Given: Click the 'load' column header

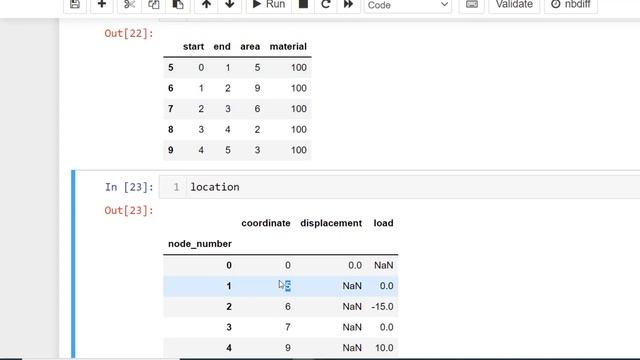Looking at the screenshot, I should [x=383, y=223].
